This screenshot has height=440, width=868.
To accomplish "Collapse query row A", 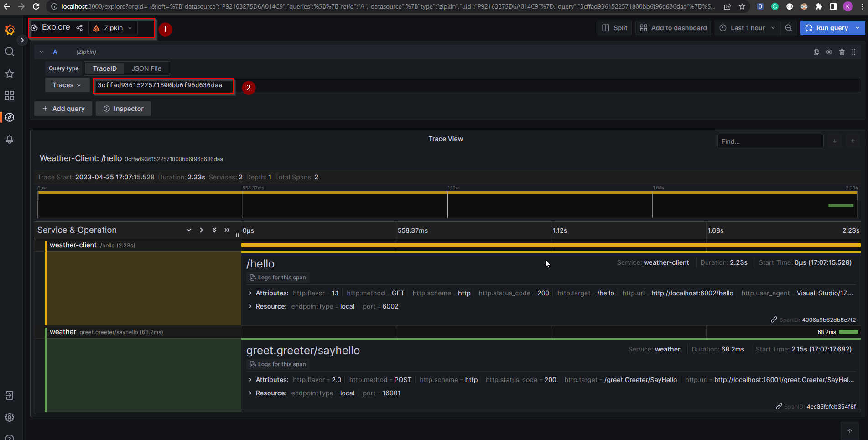I will click(x=42, y=52).
